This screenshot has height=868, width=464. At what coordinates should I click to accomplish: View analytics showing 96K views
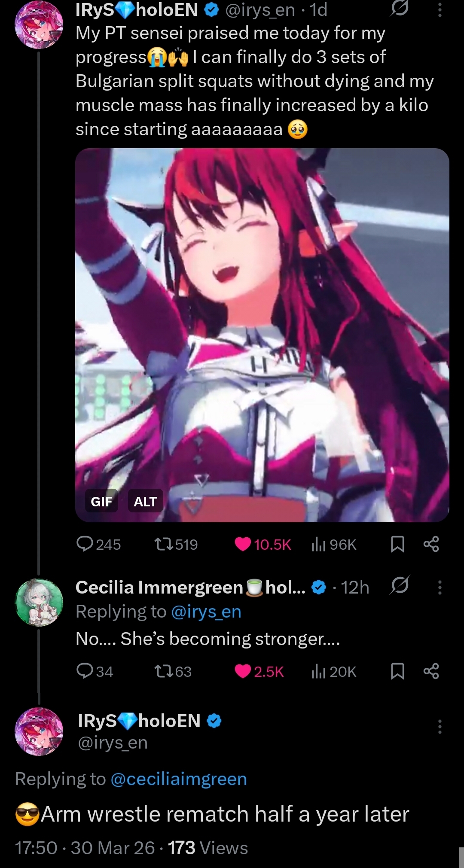point(334,544)
